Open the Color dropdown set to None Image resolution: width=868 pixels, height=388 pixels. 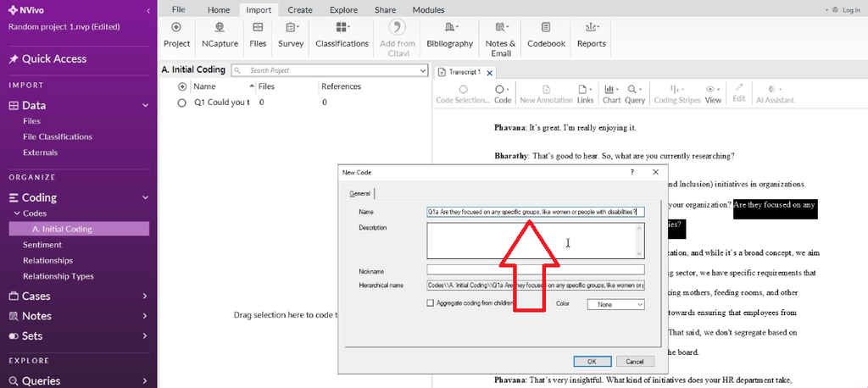[x=615, y=304]
